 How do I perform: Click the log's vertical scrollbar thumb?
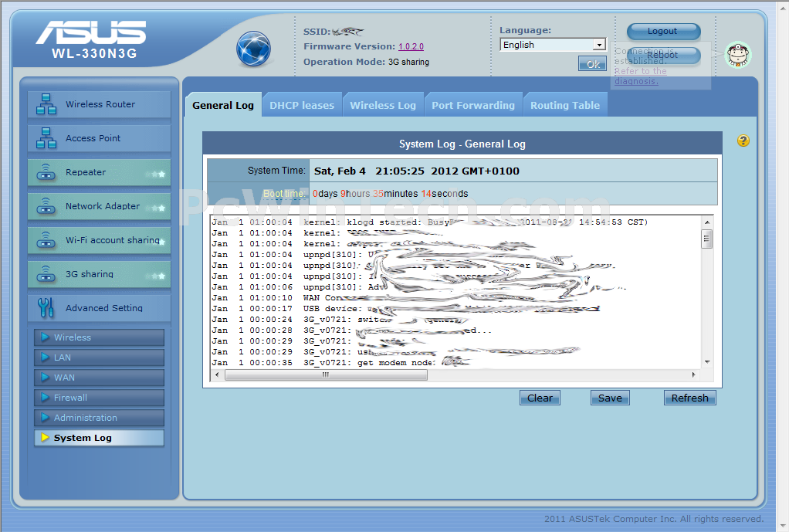[707, 239]
